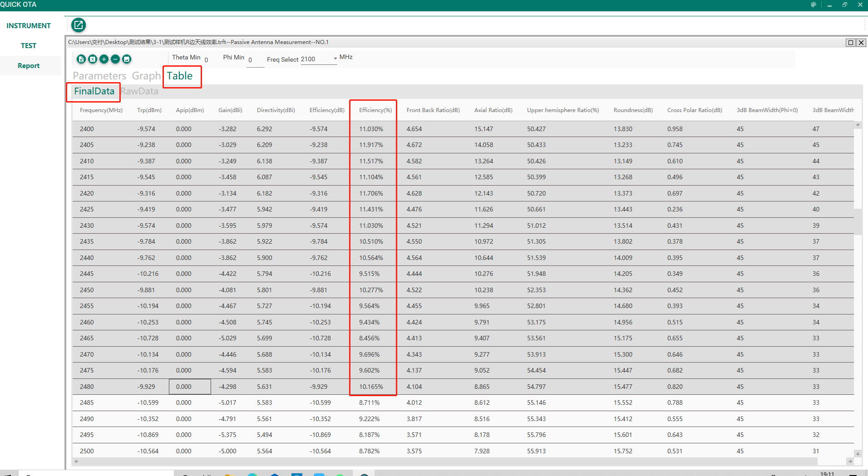The image size is (868, 476).
Task: Click the Frequency(MHz) column header
Action: 101,110
